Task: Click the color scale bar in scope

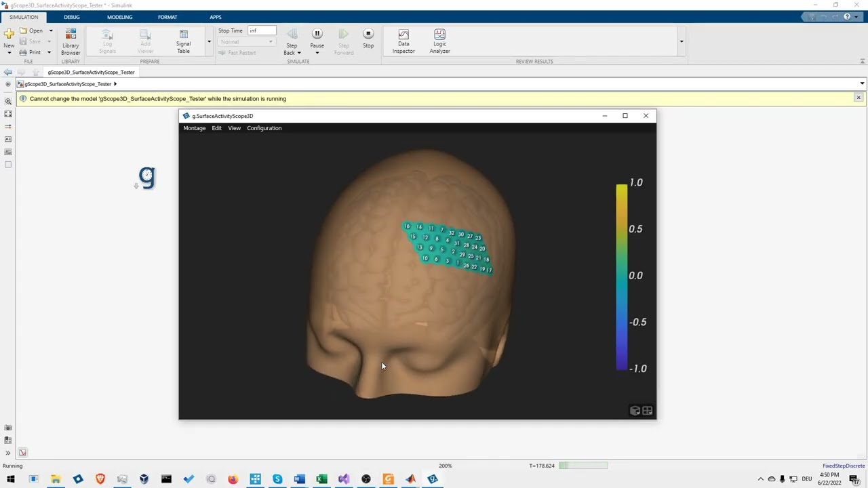Action: click(622, 277)
